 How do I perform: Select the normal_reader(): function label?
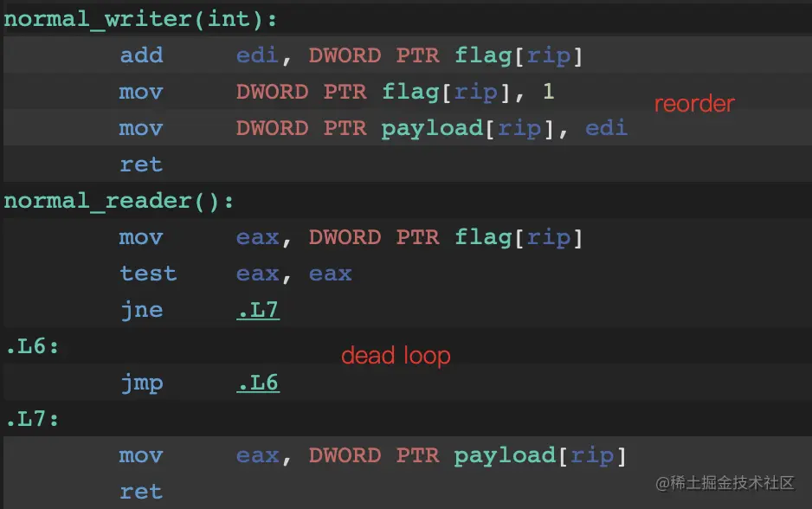[x=119, y=201]
